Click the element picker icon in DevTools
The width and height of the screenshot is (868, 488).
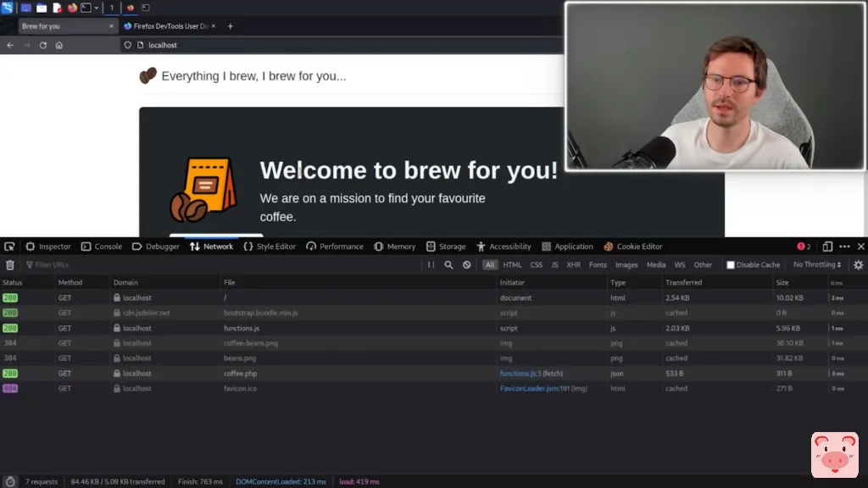[9, 247]
